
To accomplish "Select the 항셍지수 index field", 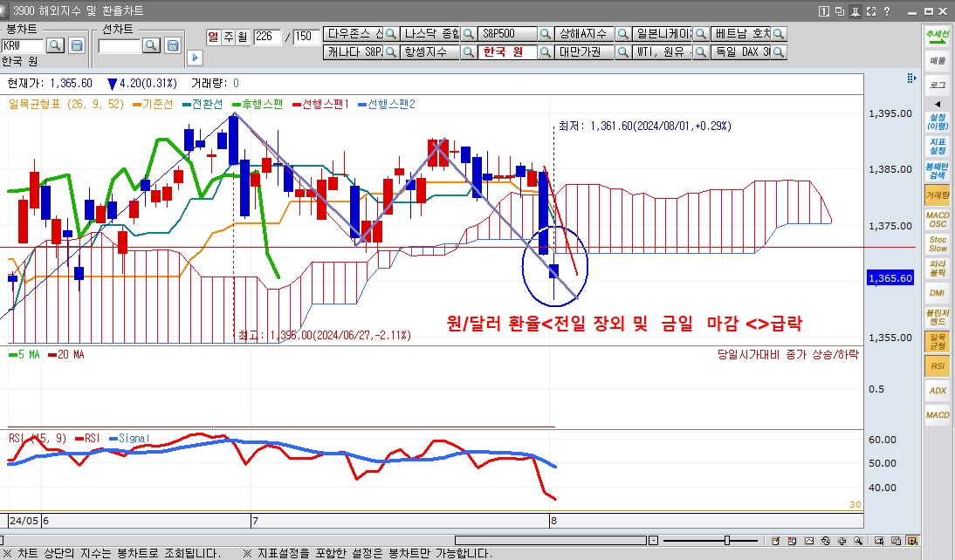I will [430, 52].
